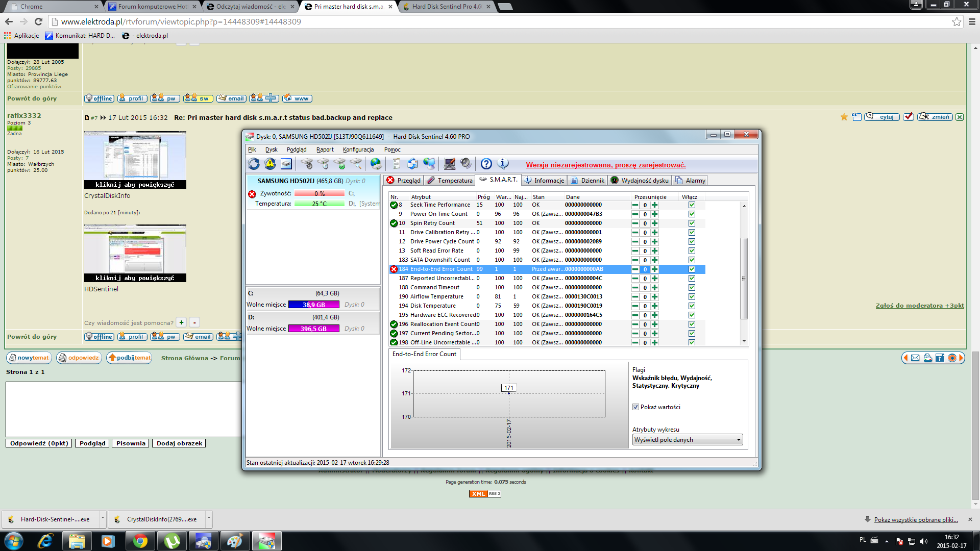
Task: Refresh disk information in Hard Disk Sentinel
Action: click(253, 164)
